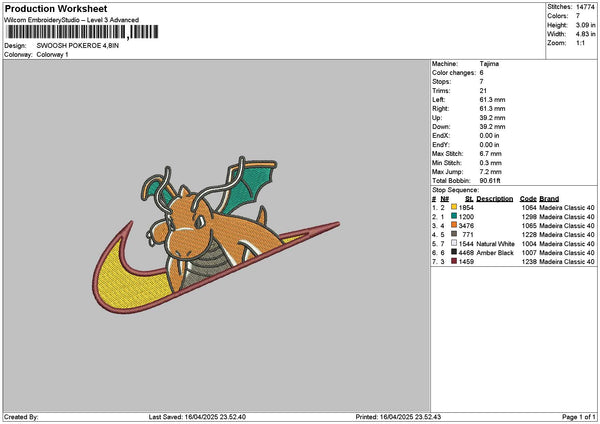Click the 'Production Worksheet' heading
Image resolution: width=600 pixels, height=424 pixels.
coord(56,8)
